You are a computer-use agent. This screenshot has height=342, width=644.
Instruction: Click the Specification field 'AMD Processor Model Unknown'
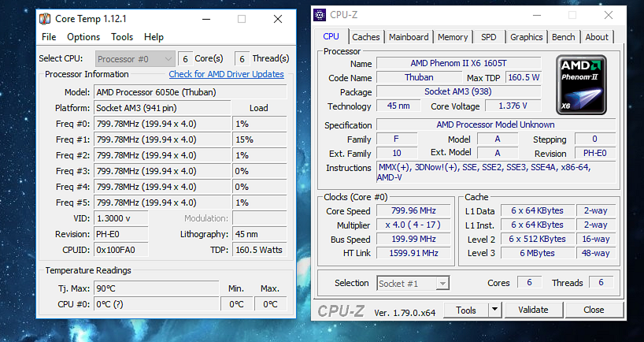pos(496,125)
